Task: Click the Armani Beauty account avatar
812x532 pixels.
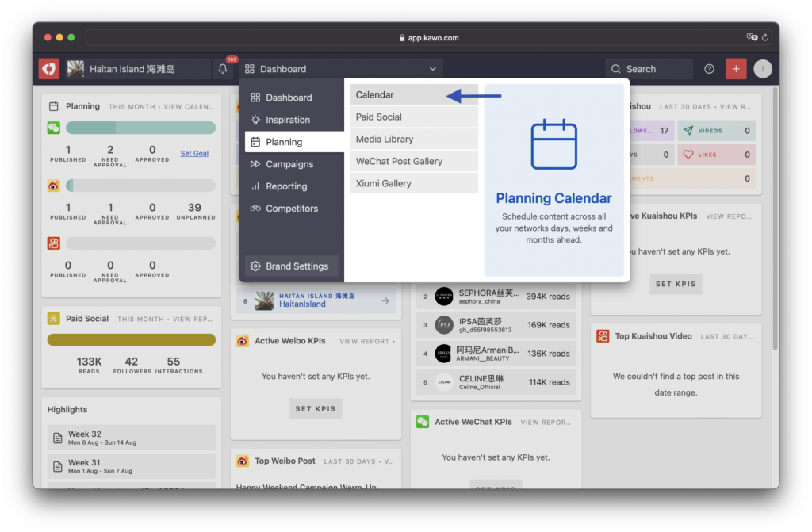Action: coord(444,354)
